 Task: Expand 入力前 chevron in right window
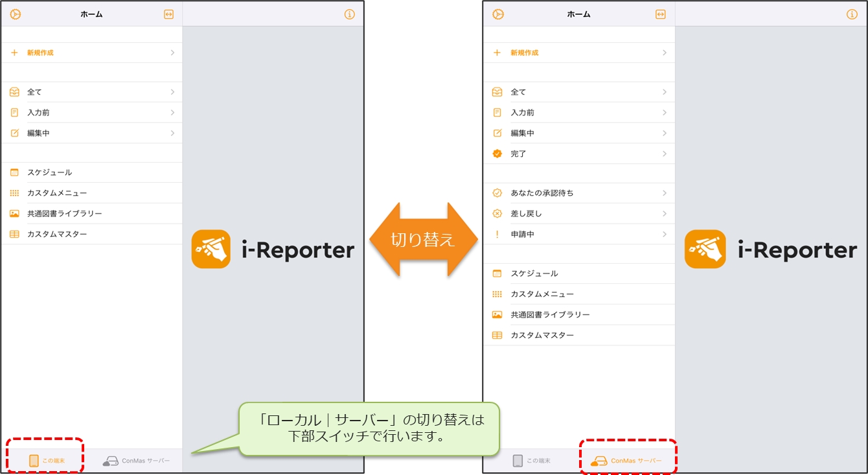click(x=665, y=113)
